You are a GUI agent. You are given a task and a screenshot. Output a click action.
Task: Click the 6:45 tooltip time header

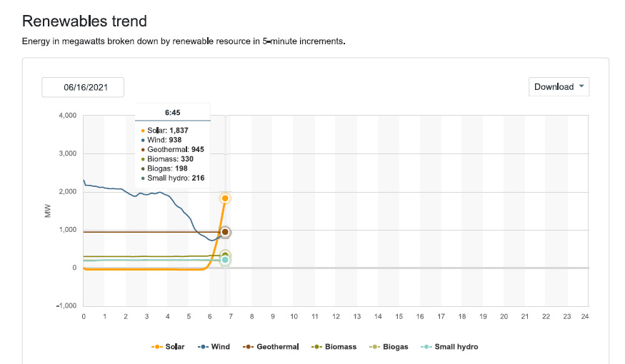[172, 112]
